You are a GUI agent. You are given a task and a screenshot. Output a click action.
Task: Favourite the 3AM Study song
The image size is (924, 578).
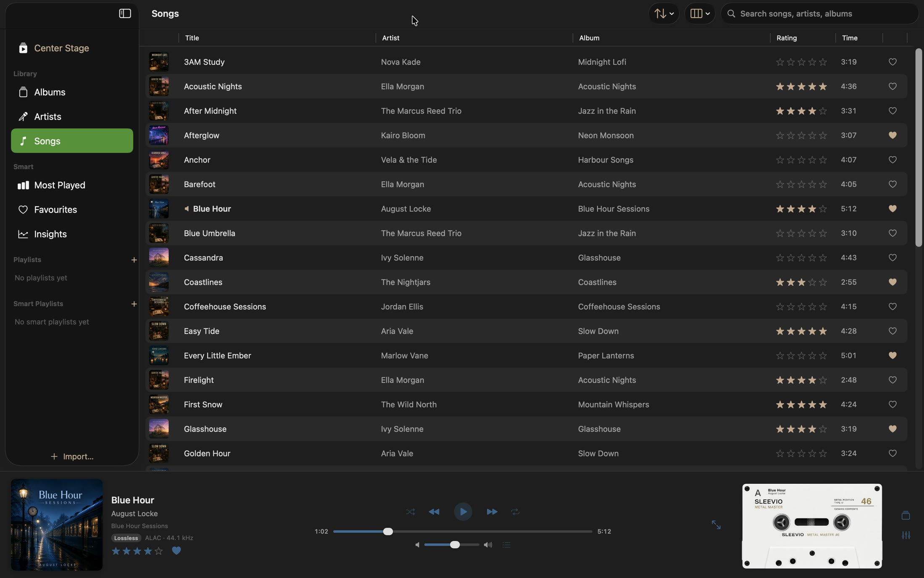coord(892,62)
